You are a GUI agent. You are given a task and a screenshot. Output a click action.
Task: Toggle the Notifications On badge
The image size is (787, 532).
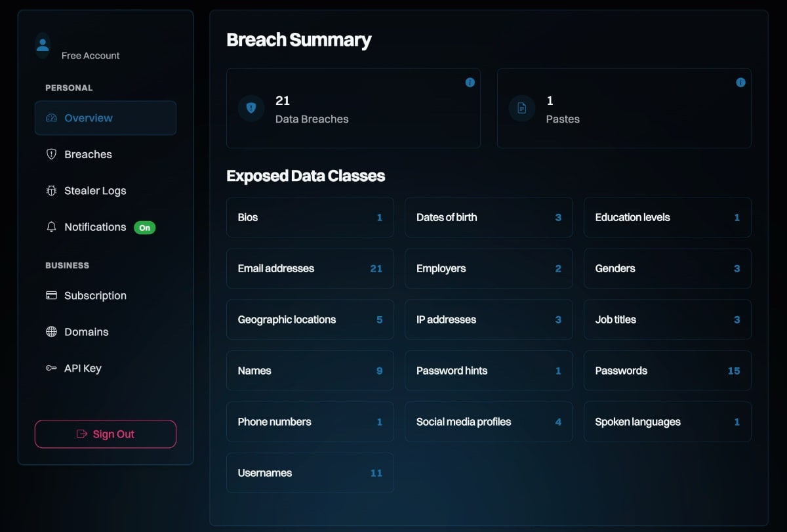point(144,228)
